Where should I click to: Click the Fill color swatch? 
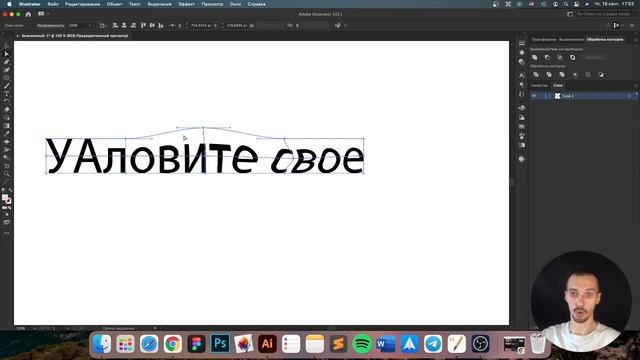tap(5, 198)
